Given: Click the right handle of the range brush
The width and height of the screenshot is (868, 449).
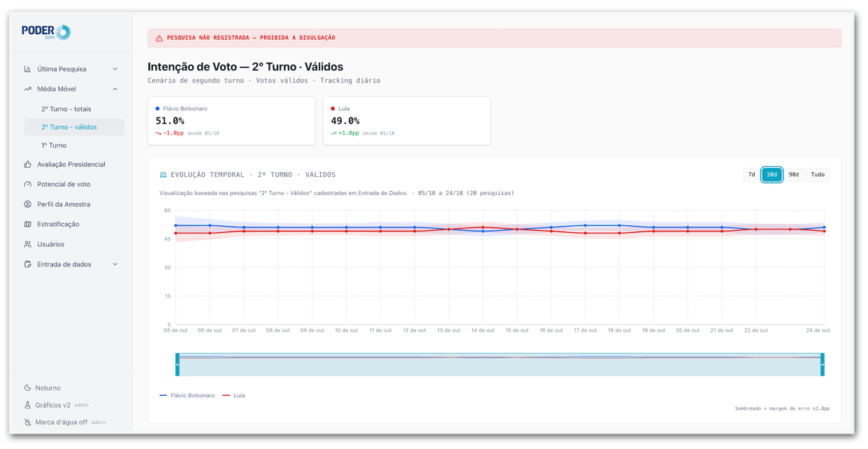Looking at the screenshot, I should point(823,364).
